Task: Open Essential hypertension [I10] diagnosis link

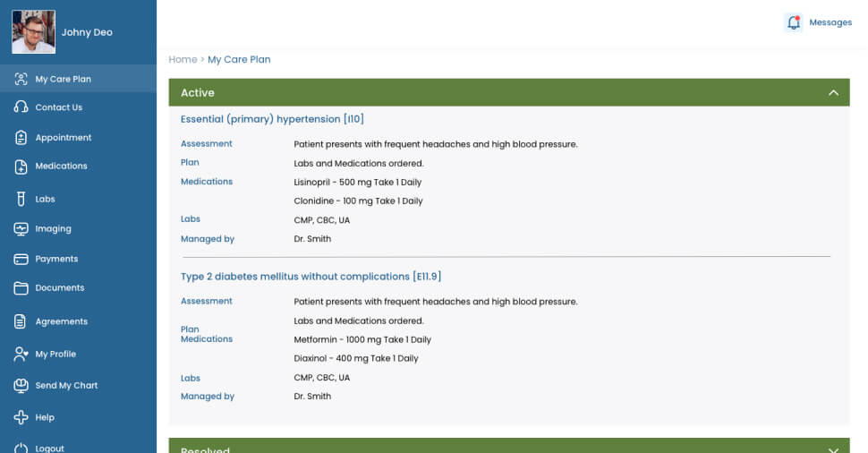Action: coord(272,119)
